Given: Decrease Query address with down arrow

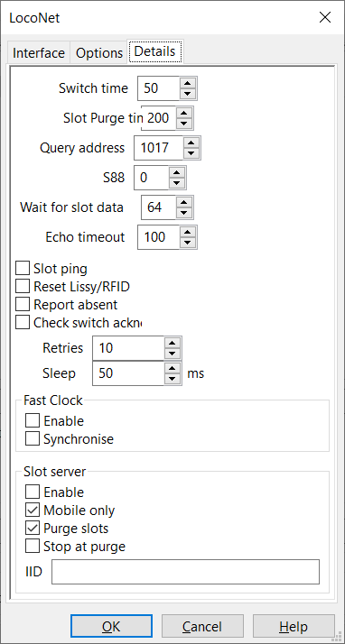Looking at the screenshot, I should [x=191, y=153].
